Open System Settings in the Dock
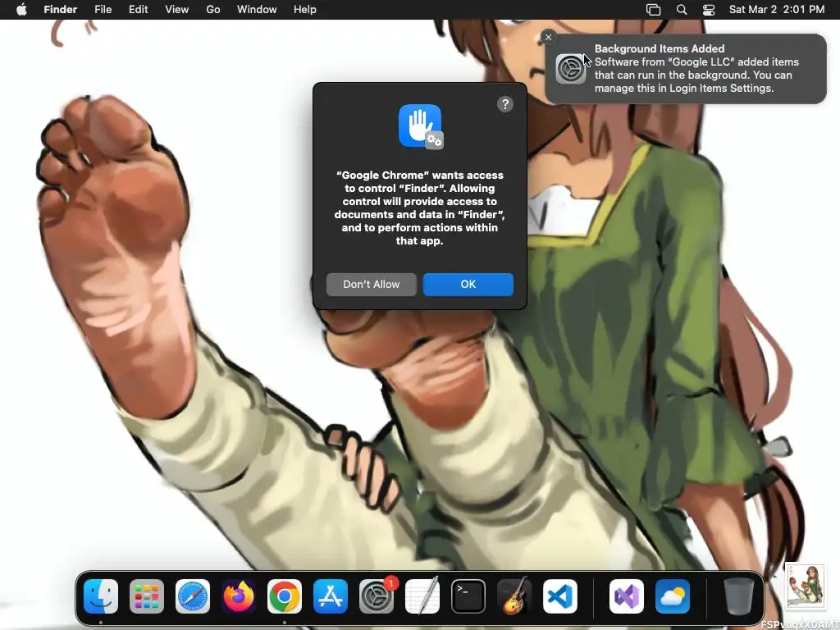Image resolution: width=840 pixels, height=630 pixels. tap(377, 596)
